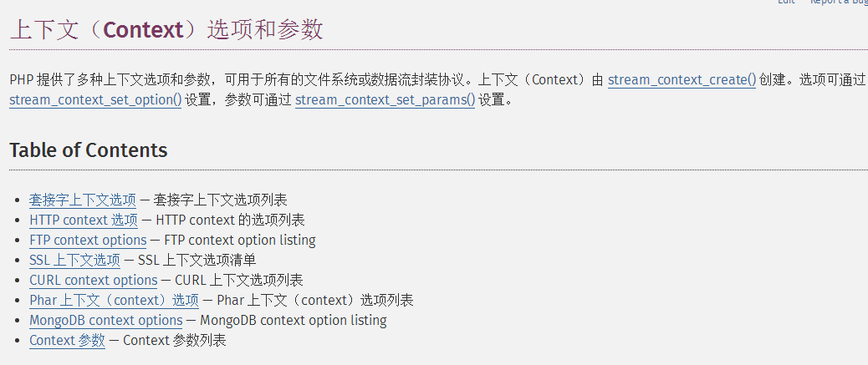Click the 上下文（Context）选项和参数 page title
Image resolution: width=868 pixels, height=365 pixels.
point(166,30)
